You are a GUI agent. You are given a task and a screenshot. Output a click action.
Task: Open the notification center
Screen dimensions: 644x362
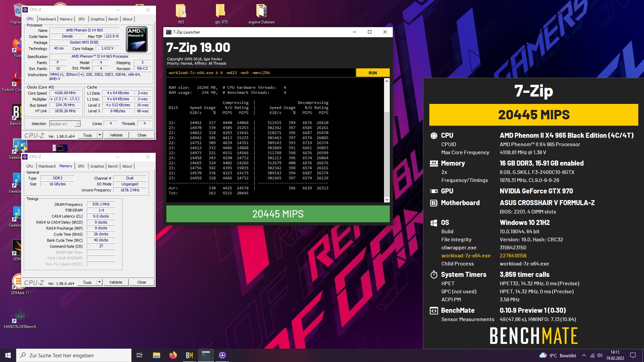click(x=633, y=355)
